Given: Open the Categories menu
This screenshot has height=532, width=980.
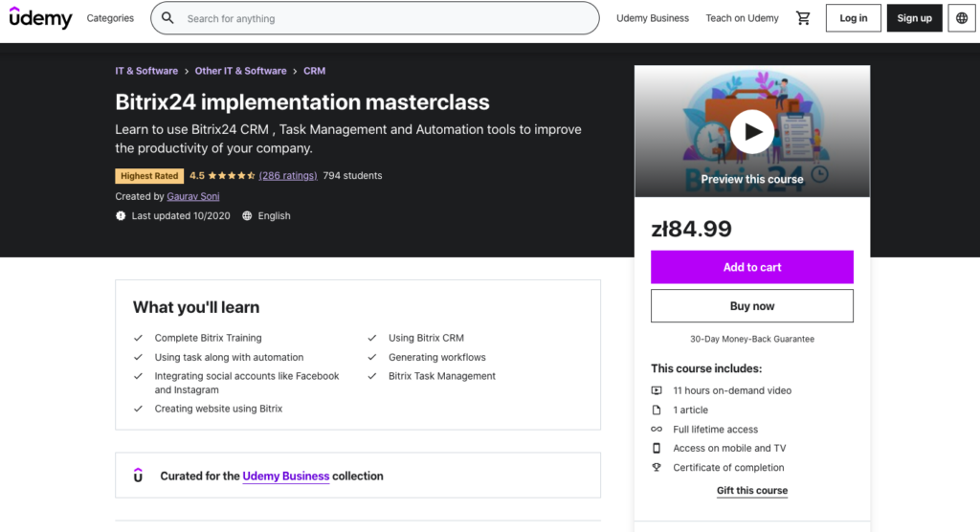Looking at the screenshot, I should click(110, 18).
